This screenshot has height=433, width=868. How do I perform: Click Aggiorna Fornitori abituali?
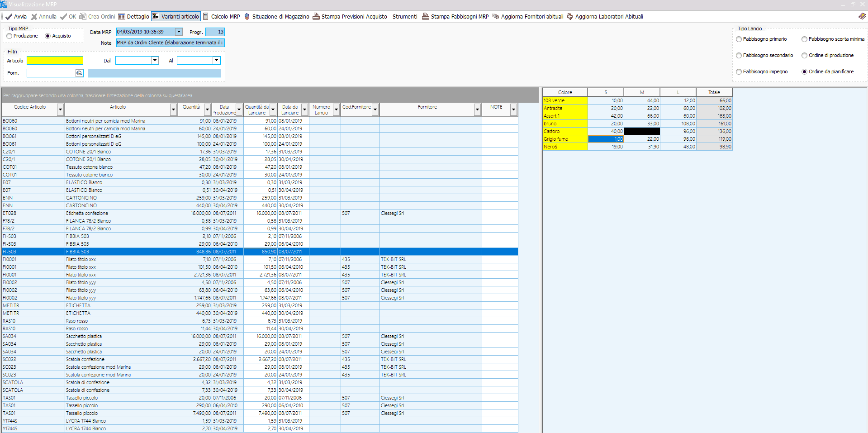tap(528, 17)
